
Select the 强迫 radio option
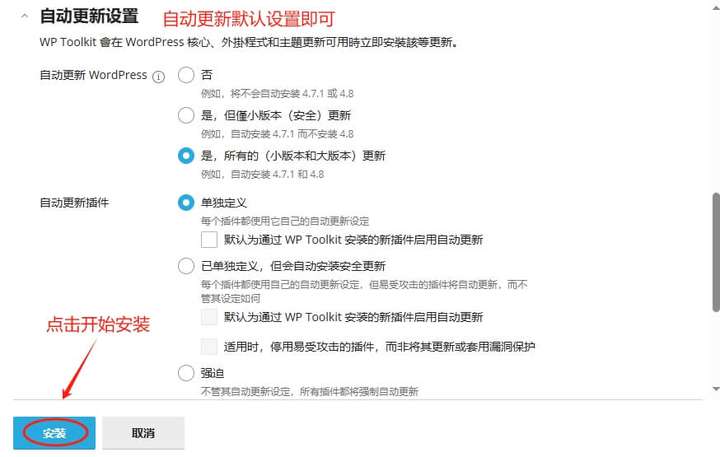coord(186,373)
